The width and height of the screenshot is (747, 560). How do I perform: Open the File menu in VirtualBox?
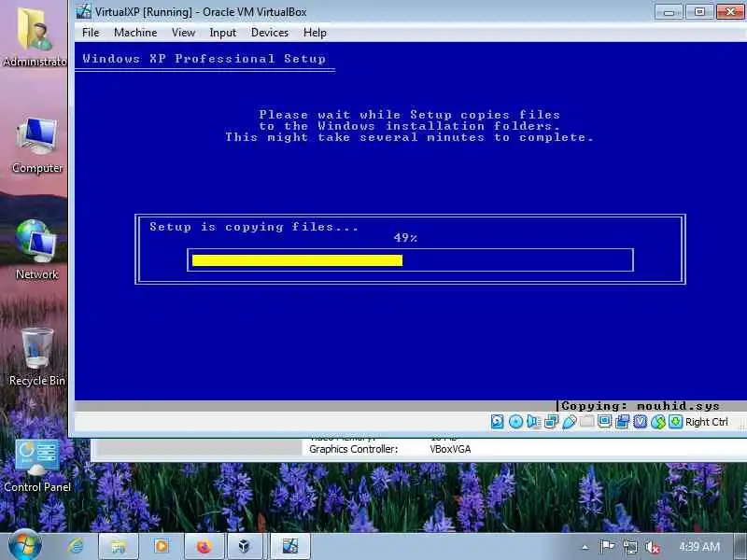[91, 33]
